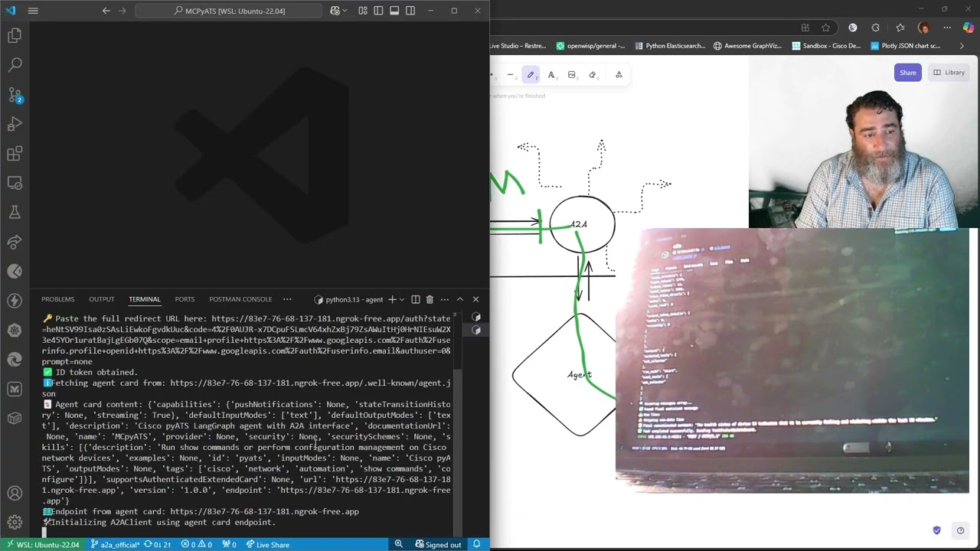Show more panel tabs via ellipsis
Screen dimensions: 980x551
tap(287, 299)
